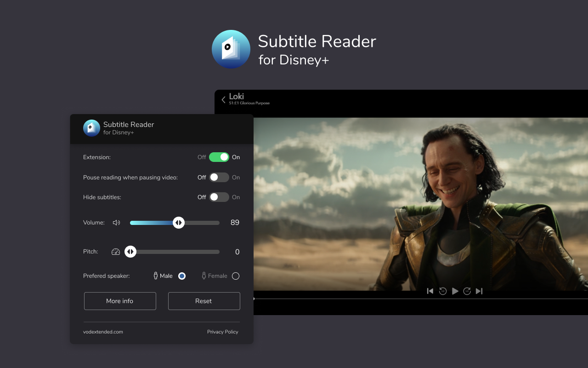588x368 pixels.
Task: Click the Loki video frame
Action: tap(420, 204)
